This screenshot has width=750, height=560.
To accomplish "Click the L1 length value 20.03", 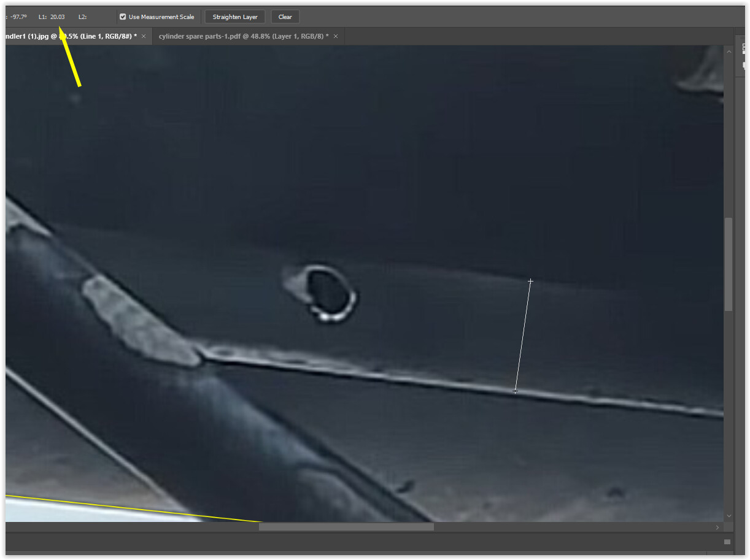I will [x=57, y=17].
